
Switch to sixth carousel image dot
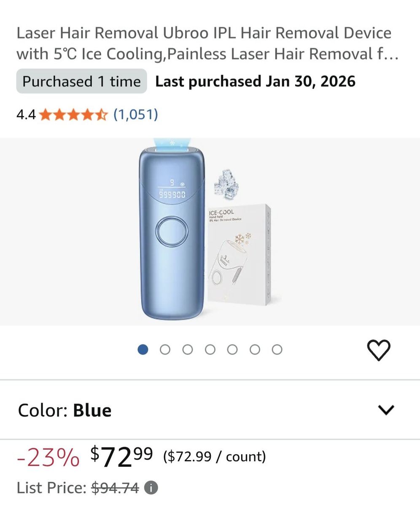(x=255, y=350)
